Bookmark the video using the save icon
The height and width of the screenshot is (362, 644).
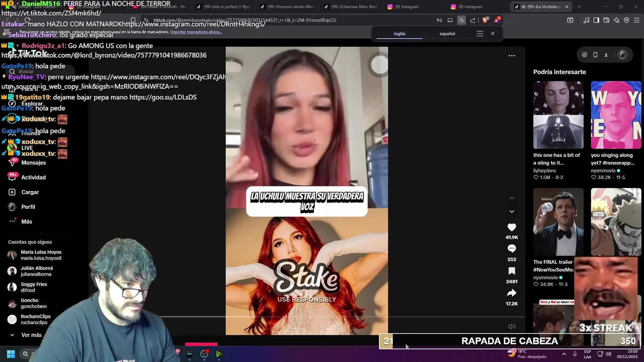512,271
